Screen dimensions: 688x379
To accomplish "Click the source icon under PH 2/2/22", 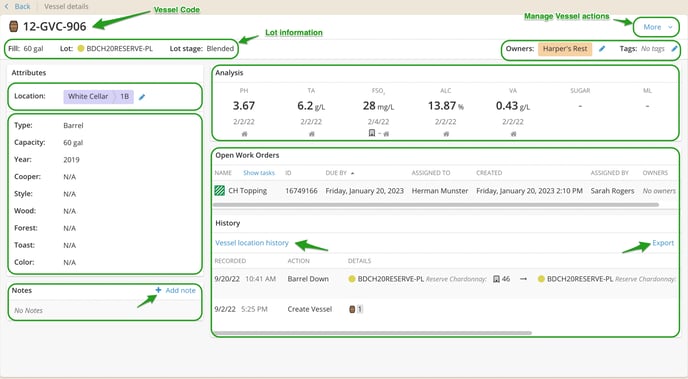I will pyautogui.click(x=244, y=134).
